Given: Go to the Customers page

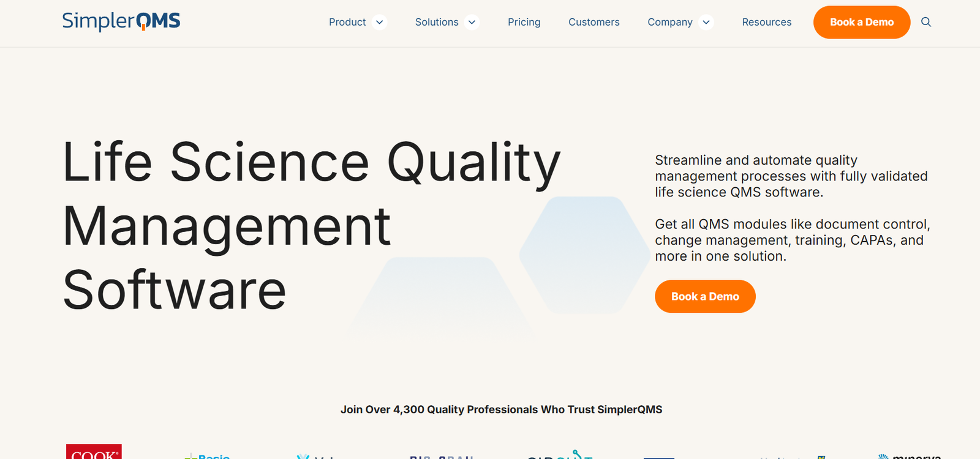Looking at the screenshot, I should click(x=594, y=22).
